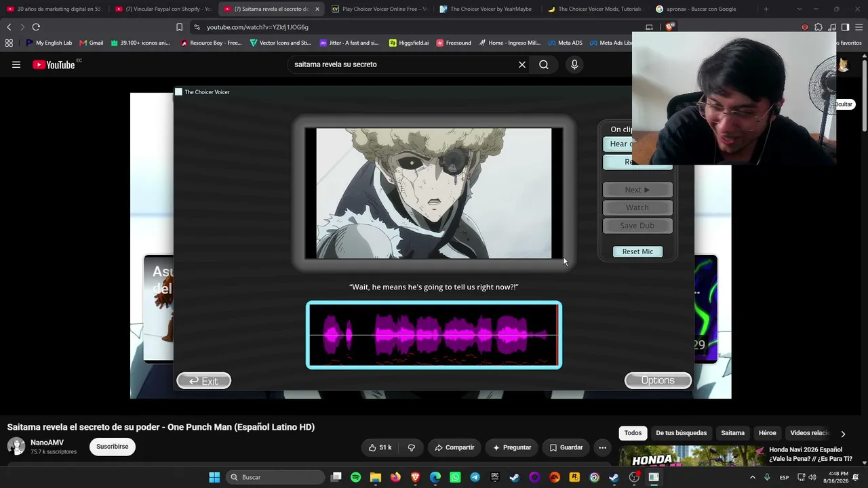Subscribe with the Suscribirse button

point(113,447)
